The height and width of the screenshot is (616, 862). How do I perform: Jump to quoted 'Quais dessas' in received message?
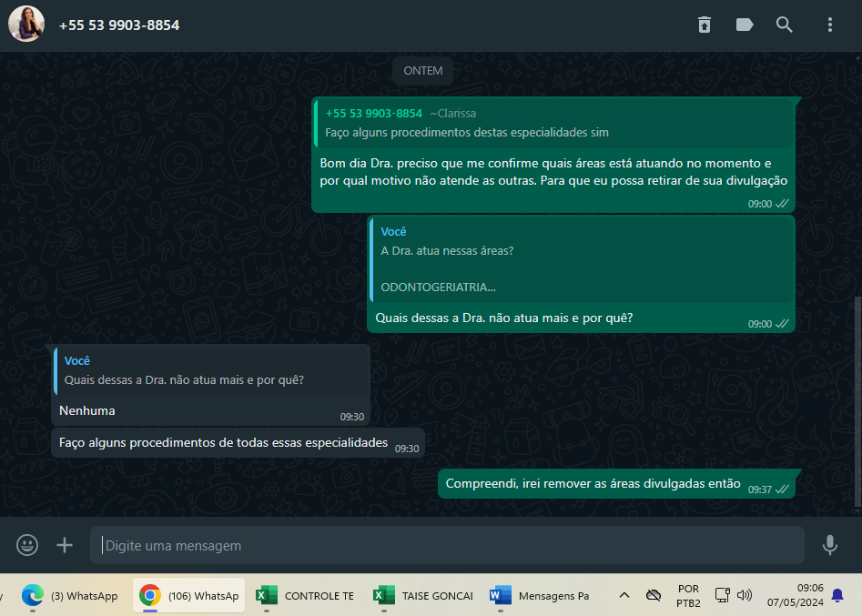coord(211,371)
